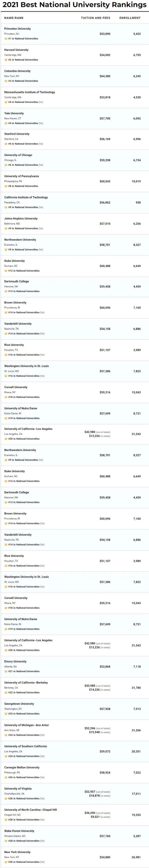Image resolution: width=149 pixels, height=868 pixels.
Task: Open the Massachusetts Institute of Technology link
Action: pyautogui.click(x=30, y=92)
